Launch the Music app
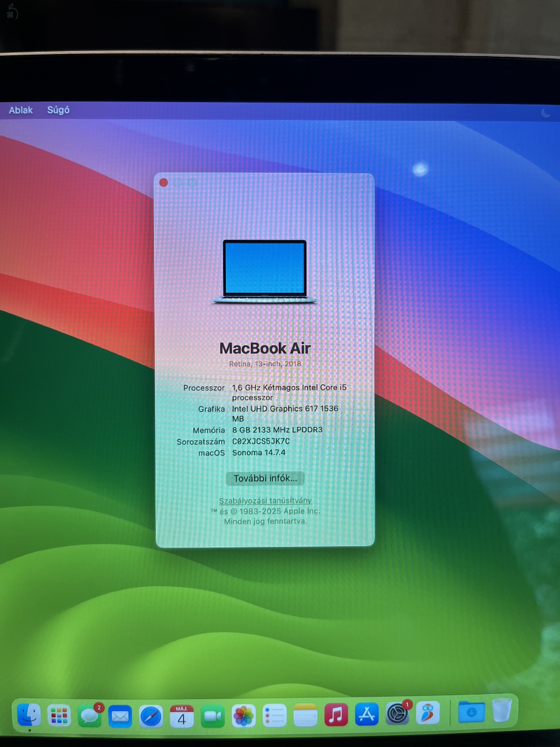 point(336,715)
